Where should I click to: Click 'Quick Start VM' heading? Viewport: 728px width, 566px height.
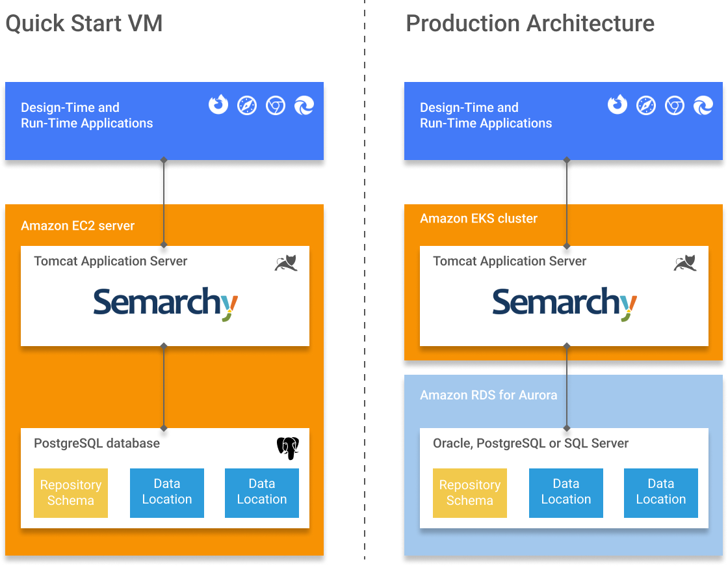click(84, 23)
